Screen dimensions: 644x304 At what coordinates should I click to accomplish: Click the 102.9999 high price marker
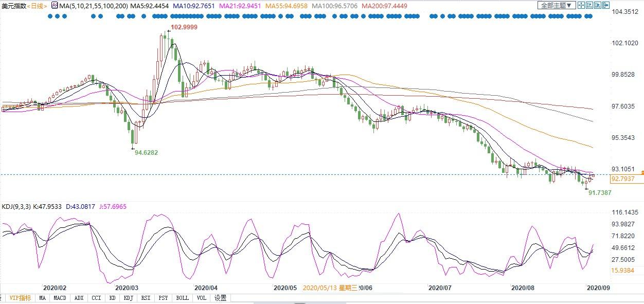[x=184, y=27]
